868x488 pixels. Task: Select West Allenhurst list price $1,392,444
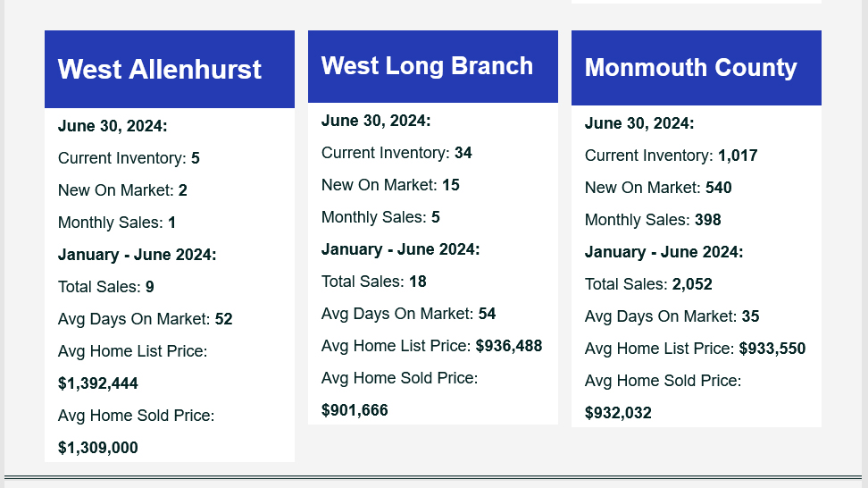(98, 383)
